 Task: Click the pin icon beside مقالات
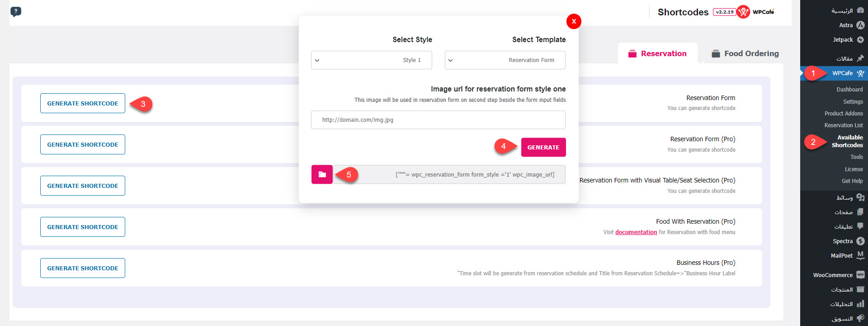point(860,58)
